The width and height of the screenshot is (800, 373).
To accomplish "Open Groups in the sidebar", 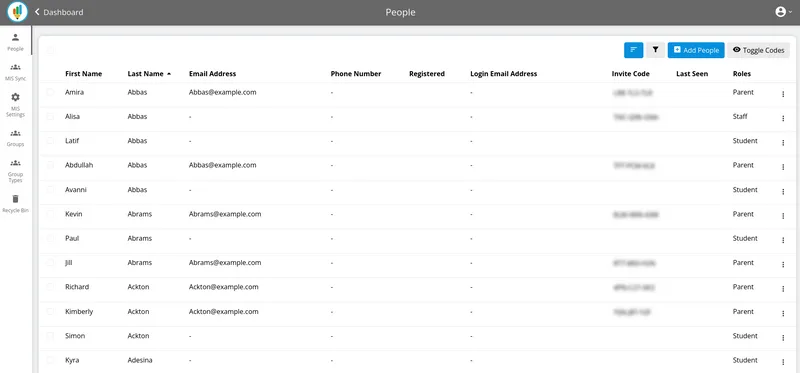I will [15, 138].
